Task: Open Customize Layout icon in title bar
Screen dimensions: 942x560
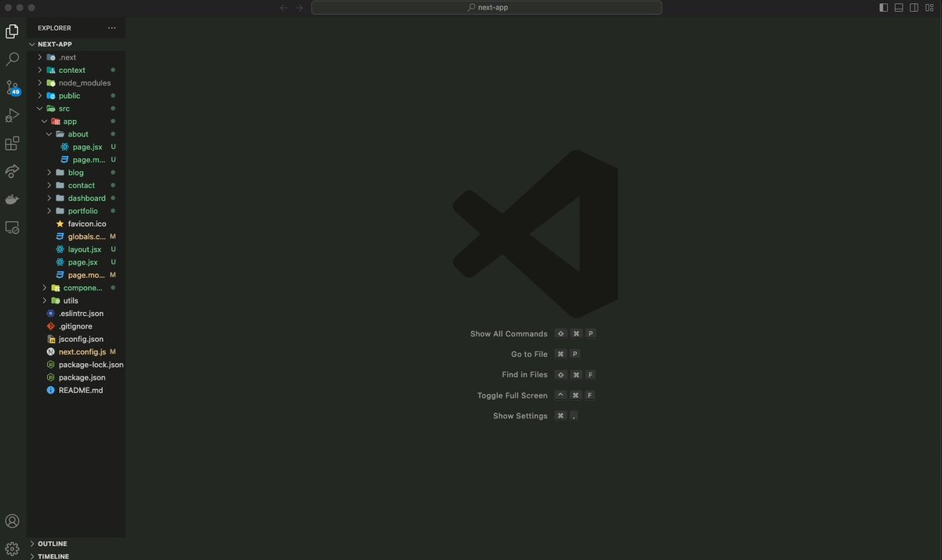Action: click(929, 8)
